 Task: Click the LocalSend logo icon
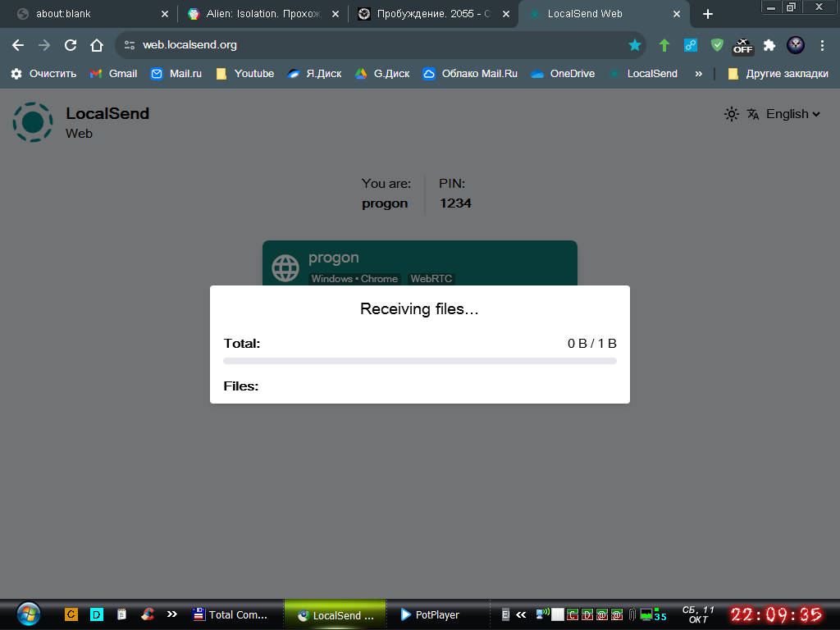pos(33,122)
